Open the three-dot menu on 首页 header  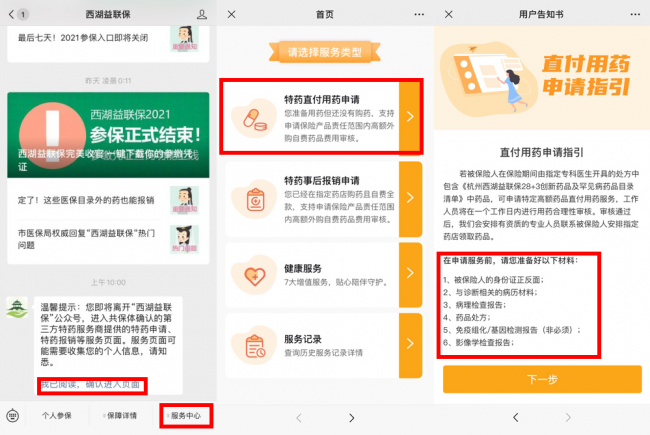click(418, 15)
